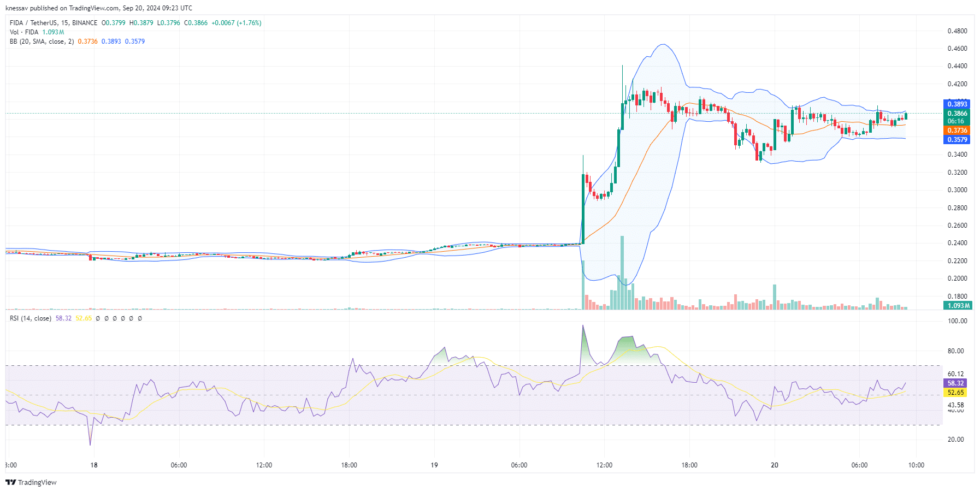Click the 0.3200 price axis label
The width and height of the screenshot is (980, 492).
click(957, 173)
